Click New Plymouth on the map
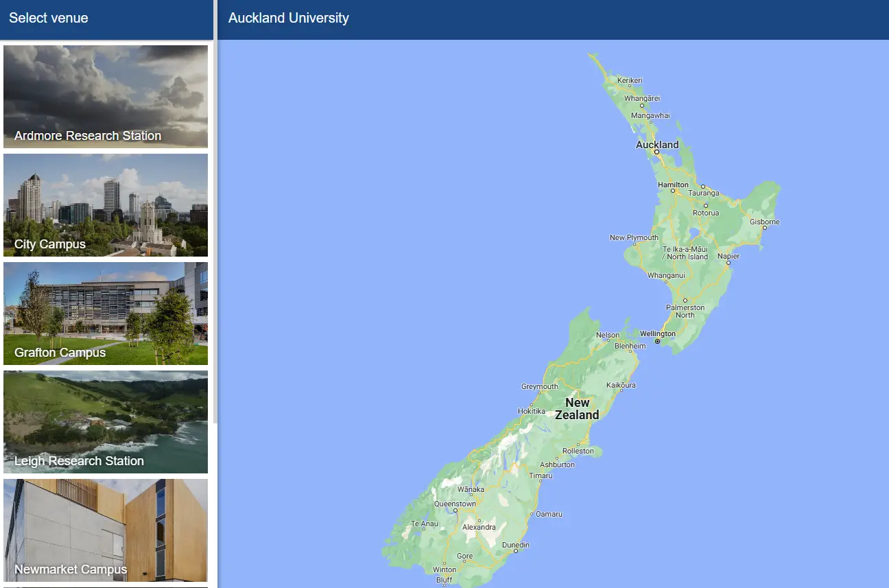 (634, 238)
